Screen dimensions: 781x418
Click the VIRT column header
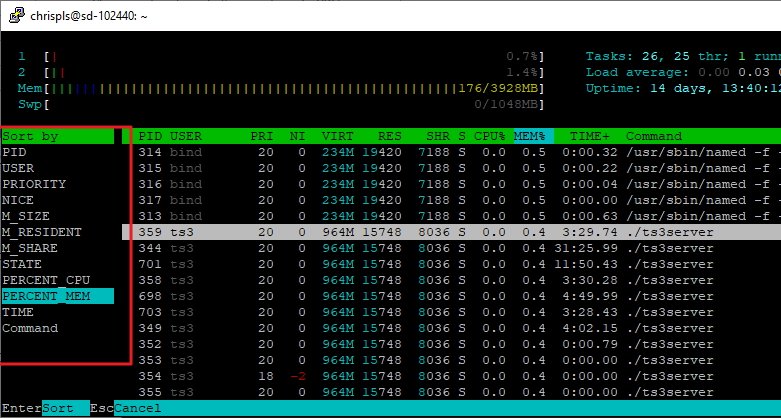coord(338,136)
